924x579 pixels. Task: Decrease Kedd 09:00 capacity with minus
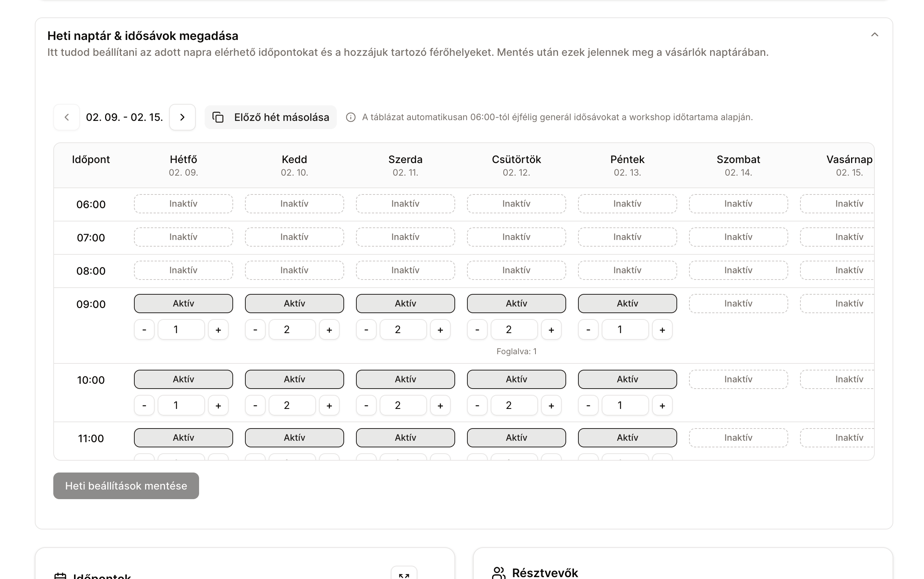pyautogui.click(x=255, y=330)
